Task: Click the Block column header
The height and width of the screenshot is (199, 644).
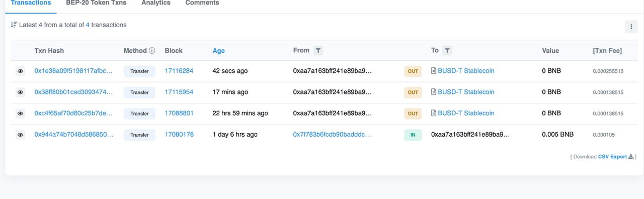Action: tap(174, 51)
